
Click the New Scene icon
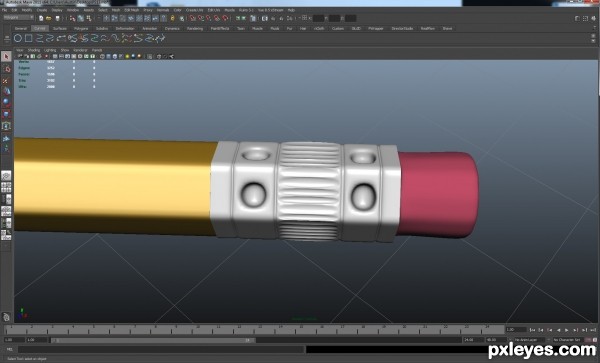(x=41, y=18)
